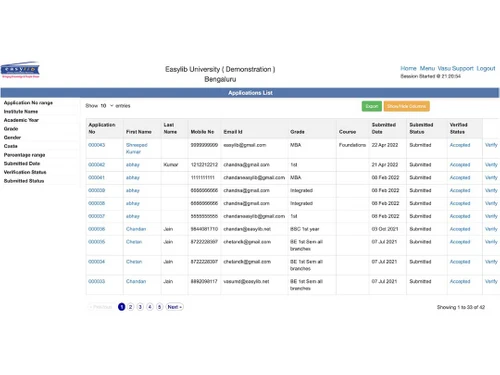Expand the Grade filter in sidebar
Image resolution: width=500 pixels, height=375 pixels.
11,129
